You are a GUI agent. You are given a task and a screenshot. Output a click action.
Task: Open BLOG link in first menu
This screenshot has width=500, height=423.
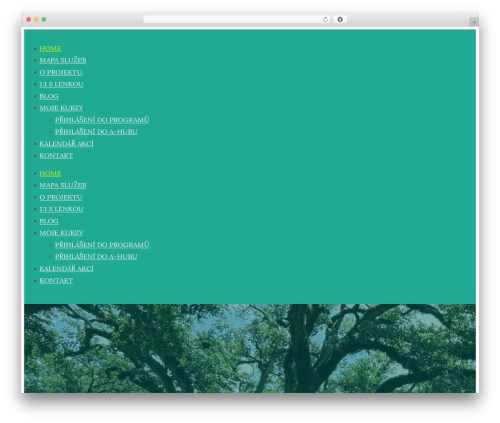[x=49, y=96]
